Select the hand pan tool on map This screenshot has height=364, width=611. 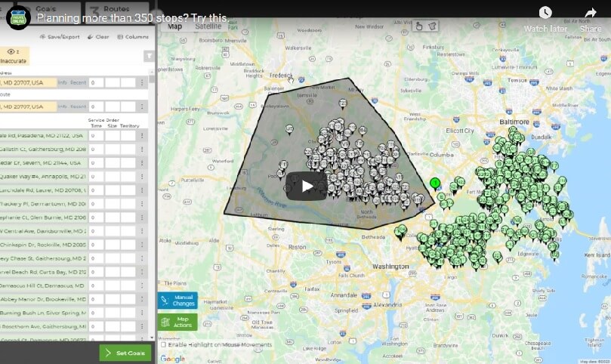click(x=419, y=26)
